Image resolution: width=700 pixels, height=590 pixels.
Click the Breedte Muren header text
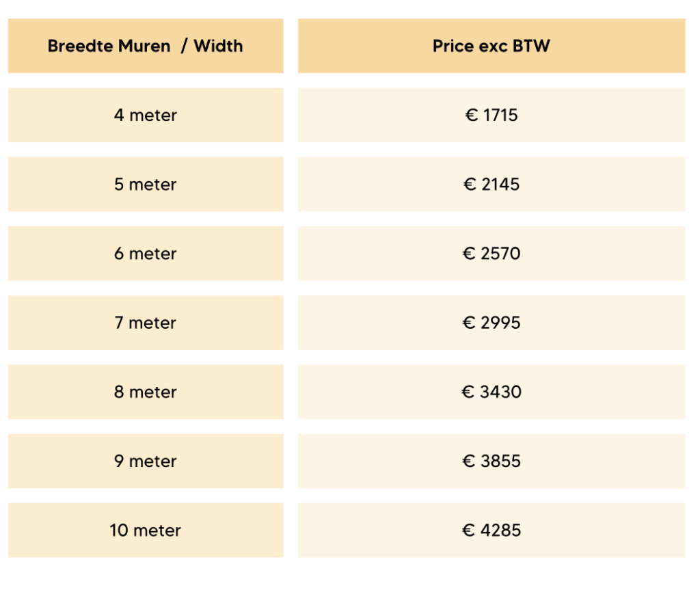(109, 46)
